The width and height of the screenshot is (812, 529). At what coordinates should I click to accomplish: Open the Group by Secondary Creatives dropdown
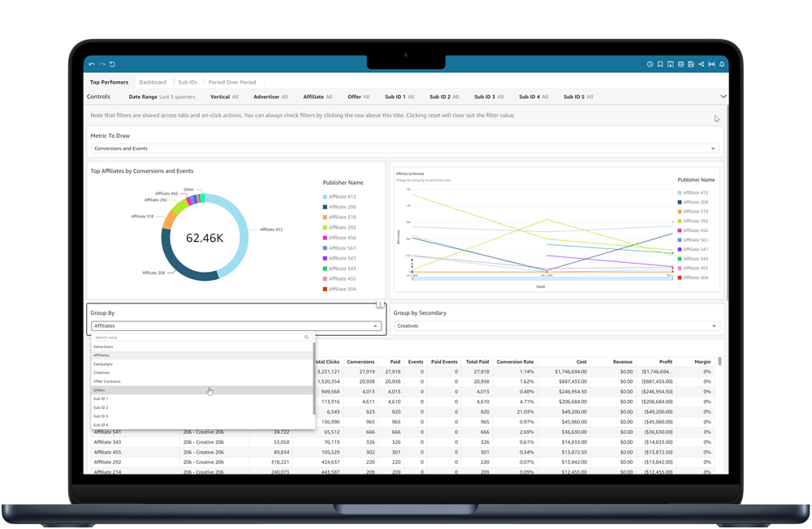pos(557,325)
